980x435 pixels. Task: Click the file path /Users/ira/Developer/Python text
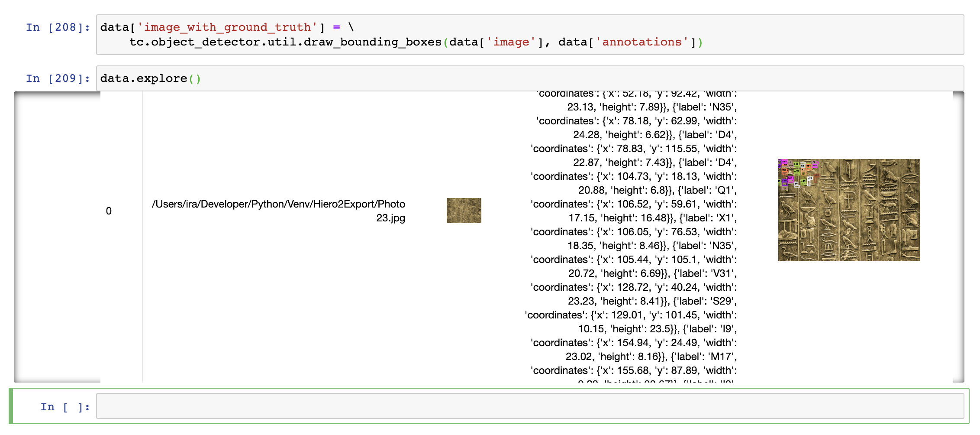click(x=278, y=204)
